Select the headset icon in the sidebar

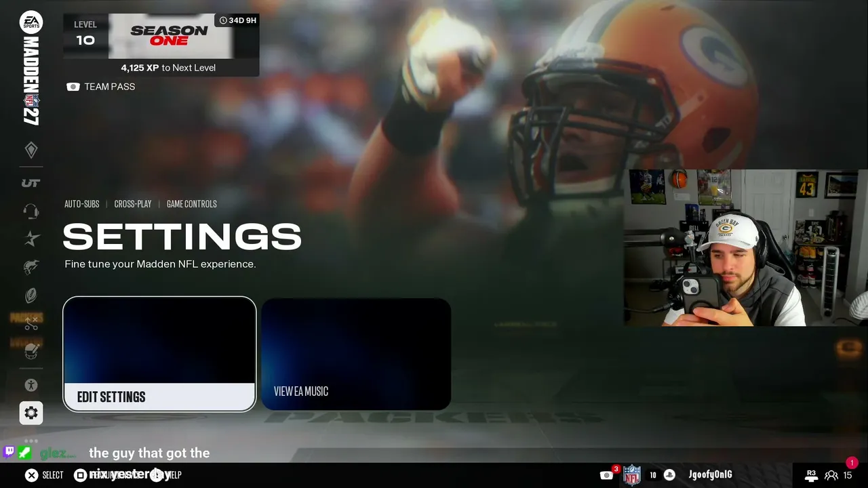[x=31, y=211]
